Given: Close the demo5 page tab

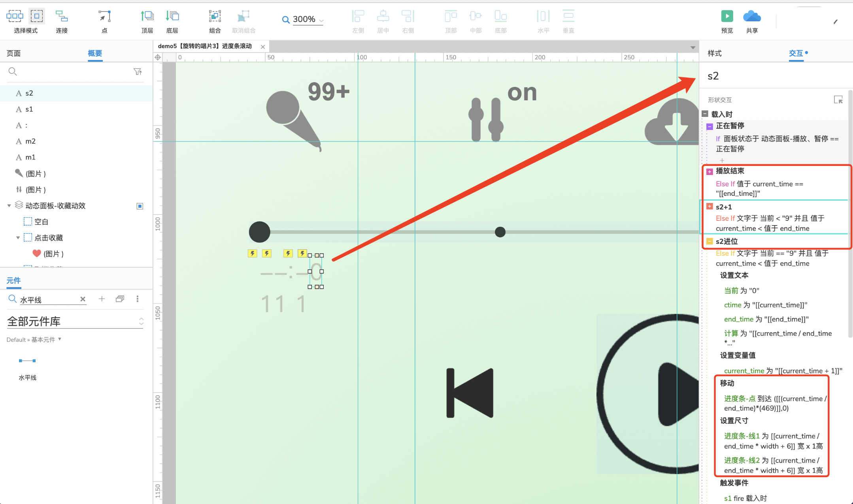Looking at the screenshot, I should 263,47.
